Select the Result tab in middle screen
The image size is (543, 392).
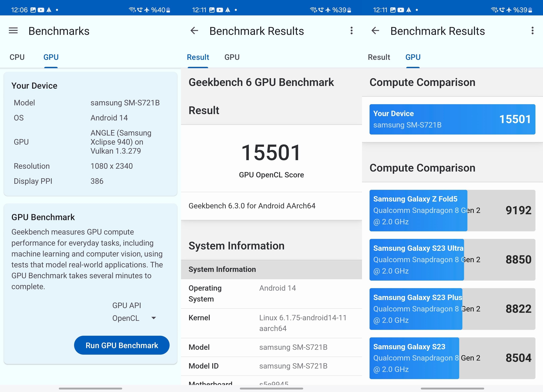(198, 57)
